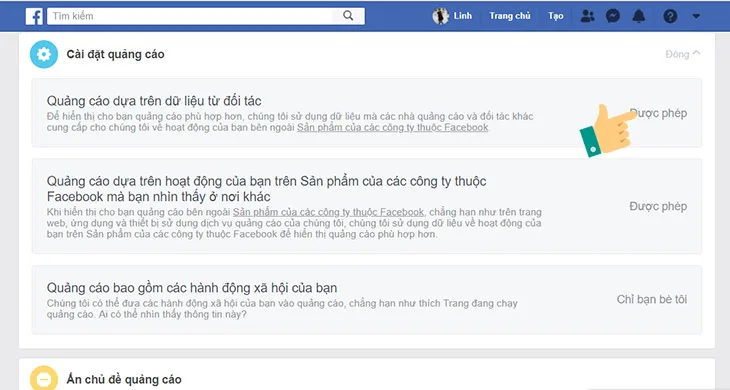
Task: Click the Cài đặt quảng cáo gear icon
Action: coord(44,54)
